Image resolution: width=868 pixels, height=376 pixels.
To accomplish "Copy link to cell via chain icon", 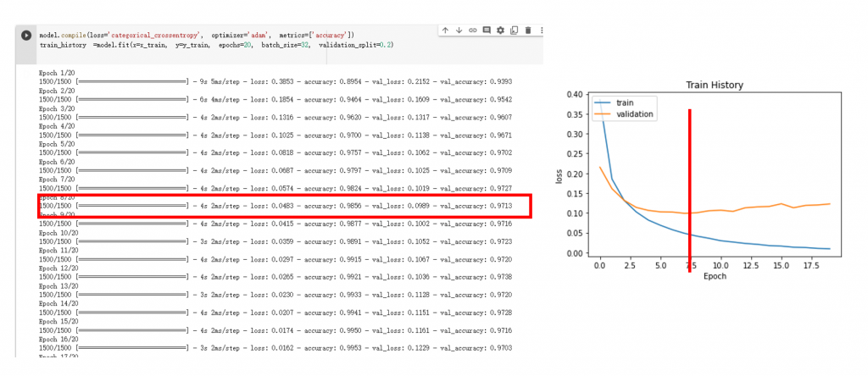I will 473,30.
